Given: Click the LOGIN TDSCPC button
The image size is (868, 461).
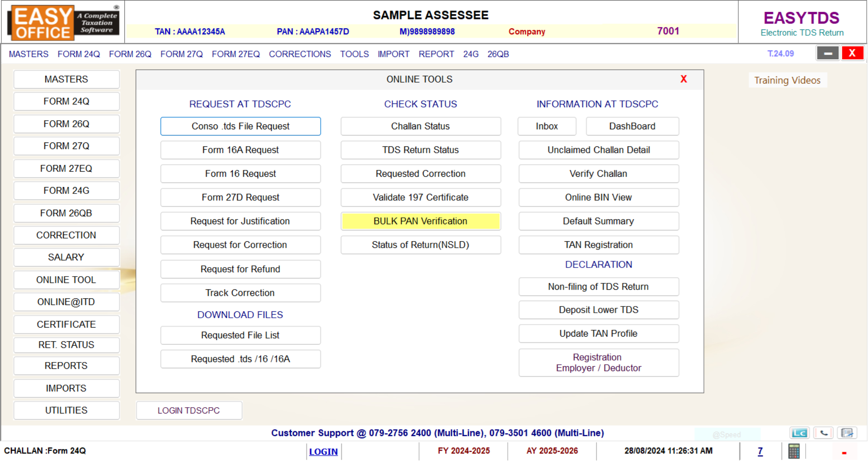Looking at the screenshot, I should (189, 411).
